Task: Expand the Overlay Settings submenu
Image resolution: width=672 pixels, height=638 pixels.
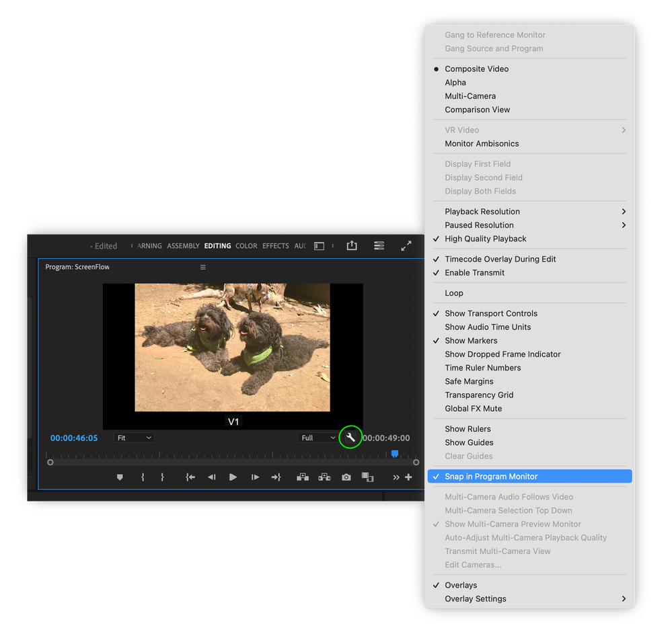Action: click(476, 598)
